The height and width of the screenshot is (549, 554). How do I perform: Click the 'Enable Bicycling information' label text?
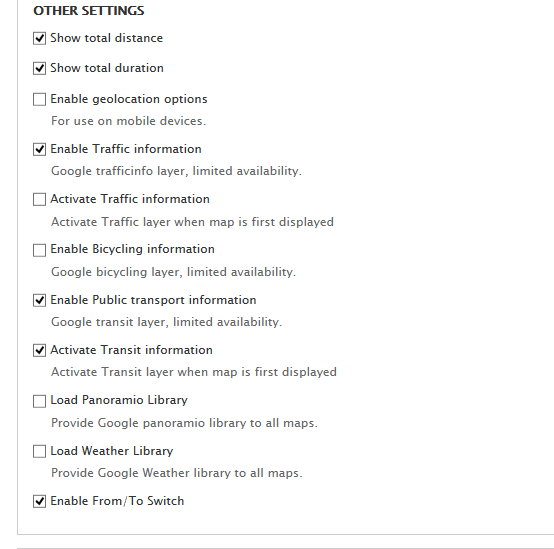[132, 249]
